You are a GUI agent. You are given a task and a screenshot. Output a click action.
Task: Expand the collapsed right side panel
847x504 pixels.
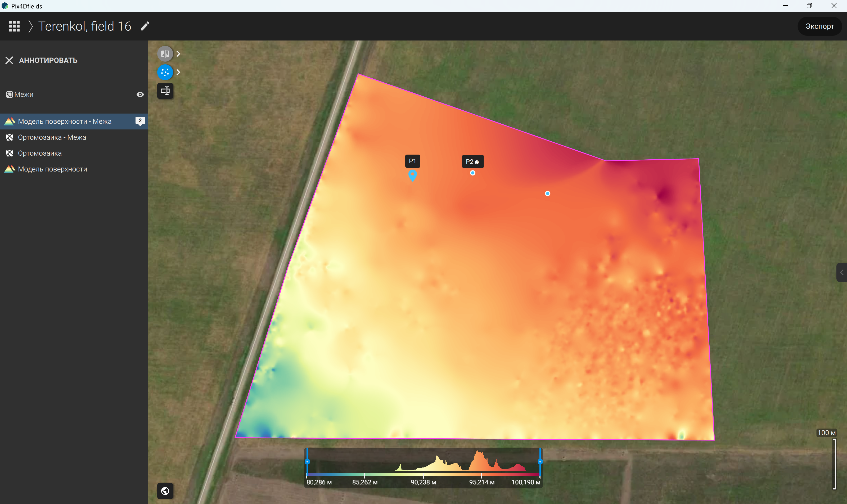(x=841, y=272)
